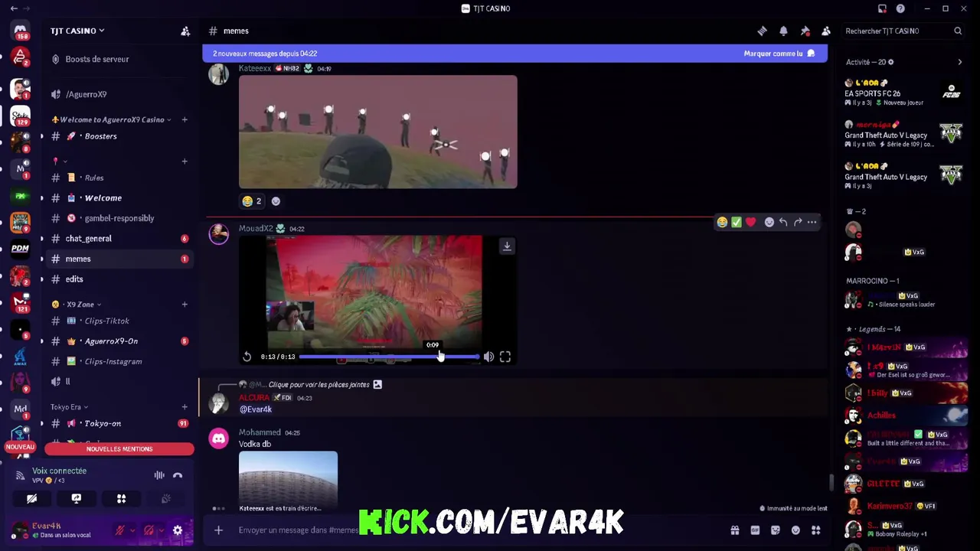The height and width of the screenshot is (551, 980).
Task: Add a reaction next to the laughing emoji count
Action: pos(276,201)
